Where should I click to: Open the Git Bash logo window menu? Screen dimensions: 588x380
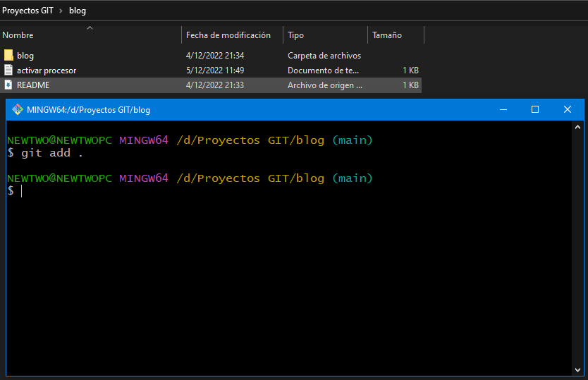18,109
